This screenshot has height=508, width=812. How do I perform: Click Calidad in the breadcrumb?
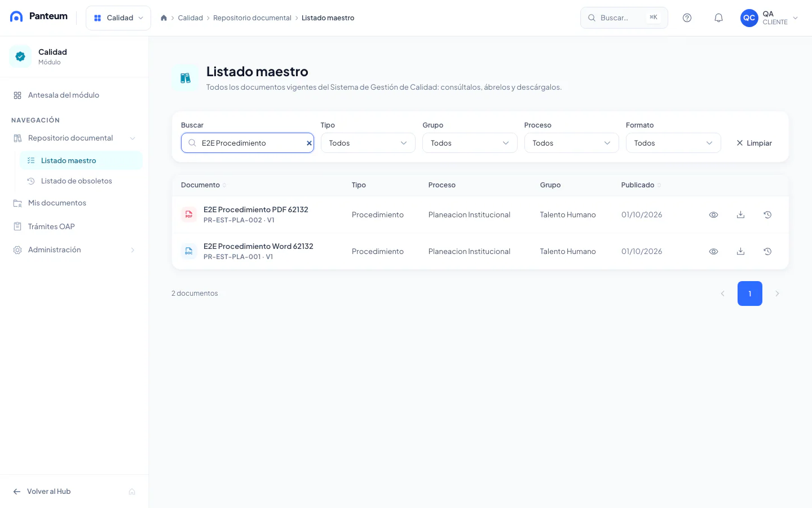pos(190,18)
